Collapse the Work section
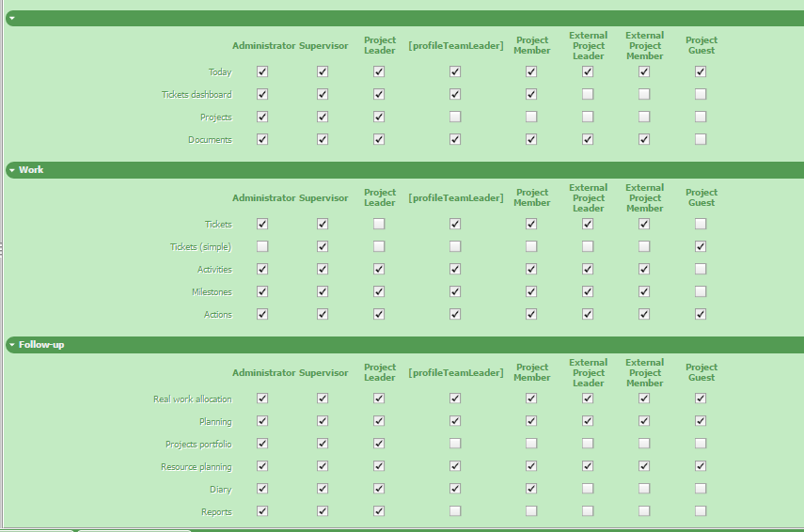 click(11, 170)
